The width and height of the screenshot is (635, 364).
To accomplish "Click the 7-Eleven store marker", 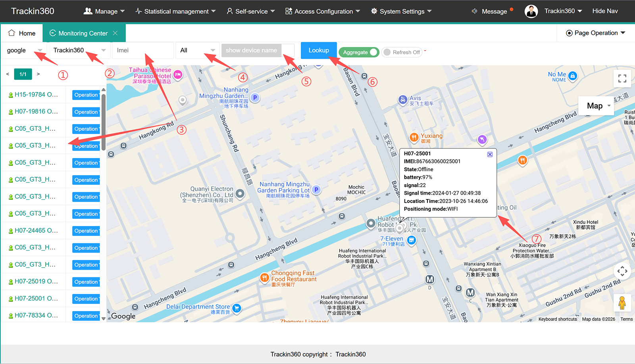I will tap(412, 240).
